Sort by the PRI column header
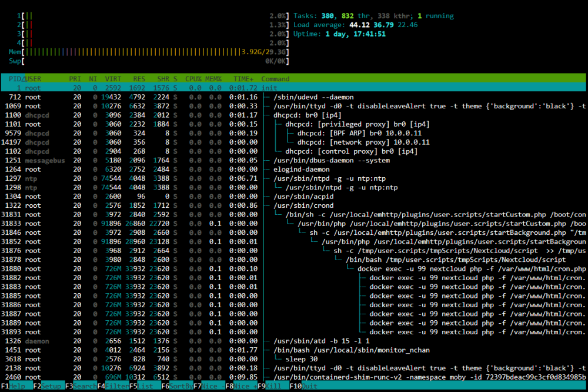 (75, 79)
